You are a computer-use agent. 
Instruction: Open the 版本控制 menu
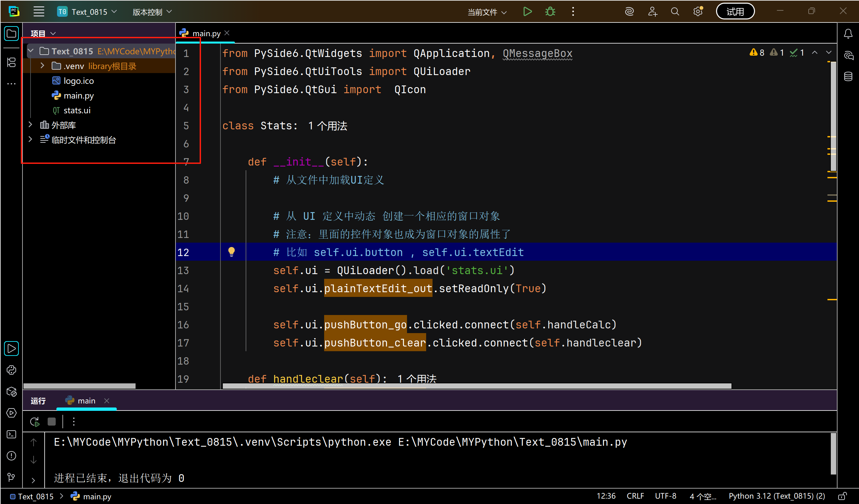(x=152, y=12)
